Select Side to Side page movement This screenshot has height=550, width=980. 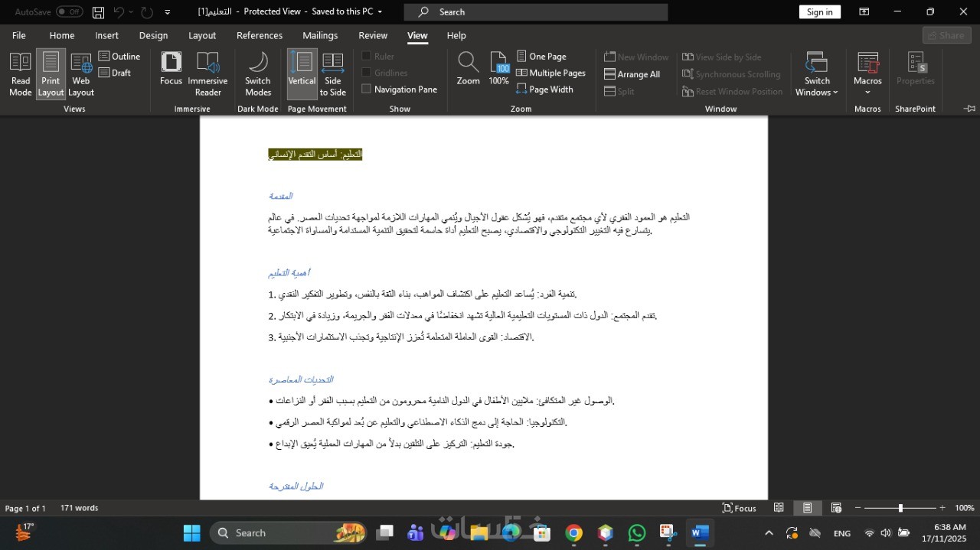point(332,74)
